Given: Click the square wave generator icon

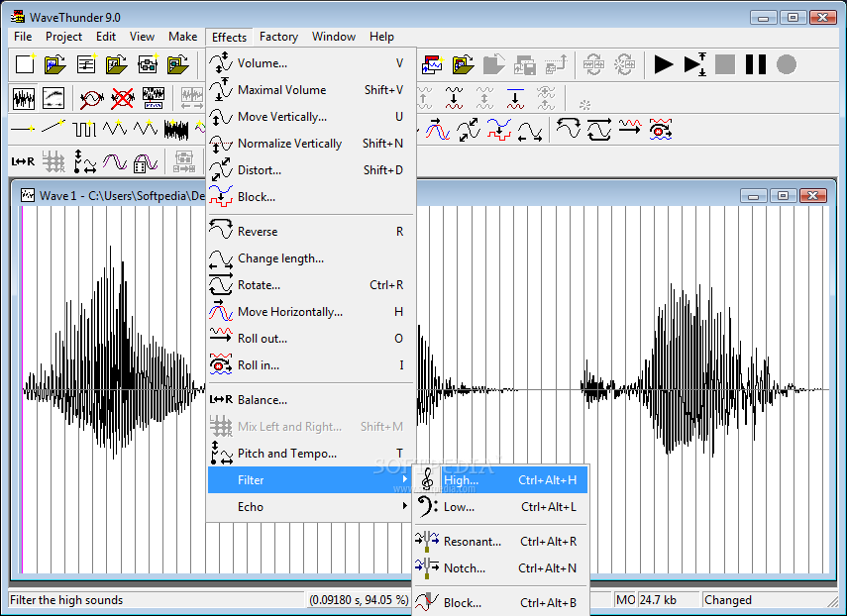Looking at the screenshot, I should click(84, 129).
